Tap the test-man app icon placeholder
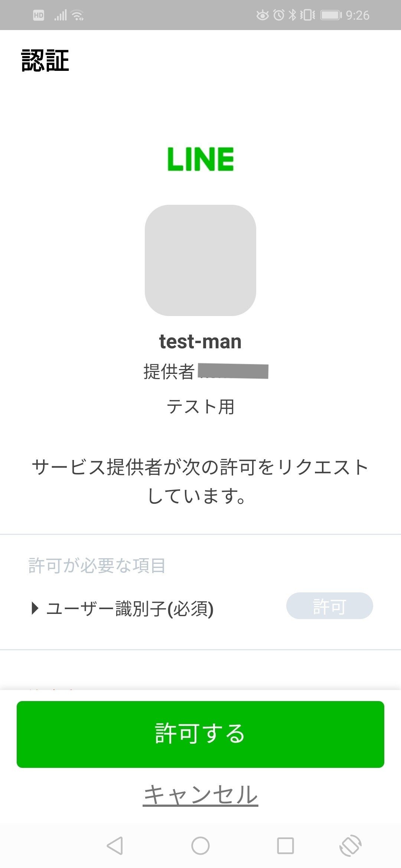The width and height of the screenshot is (401, 868). (200, 260)
